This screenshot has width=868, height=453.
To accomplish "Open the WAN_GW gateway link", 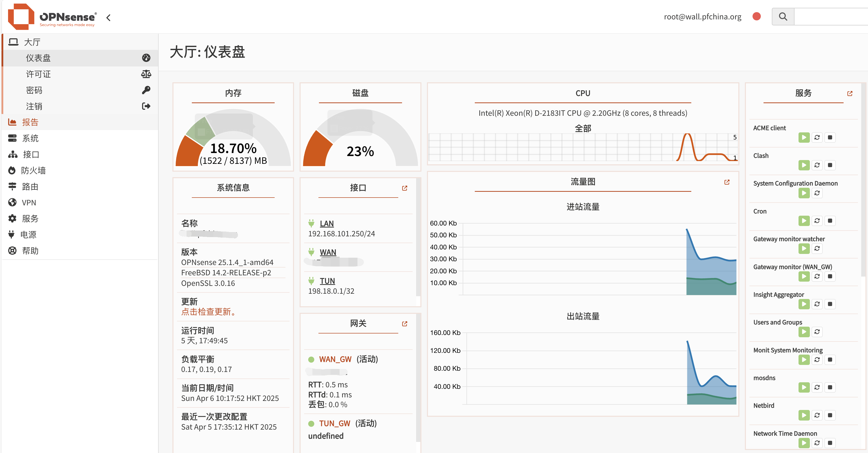I will click(335, 359).
